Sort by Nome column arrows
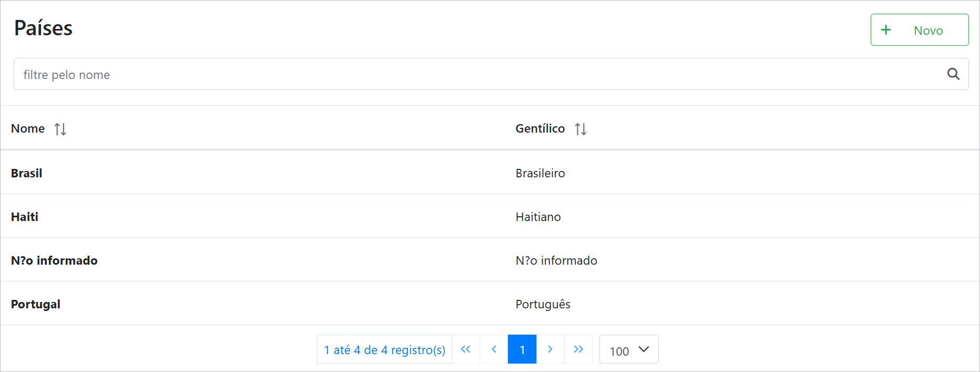The width and height of the screenshot is (980, 372). [60, 129]
